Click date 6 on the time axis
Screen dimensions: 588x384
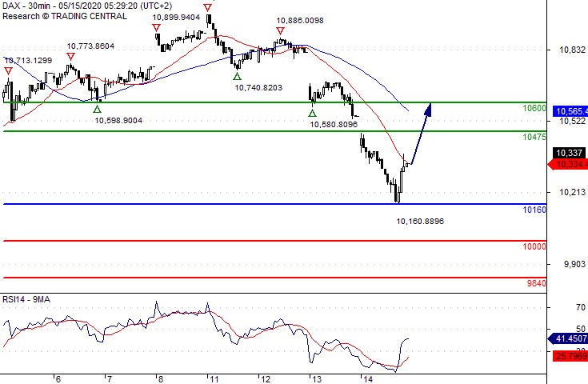tap(58, 379)
